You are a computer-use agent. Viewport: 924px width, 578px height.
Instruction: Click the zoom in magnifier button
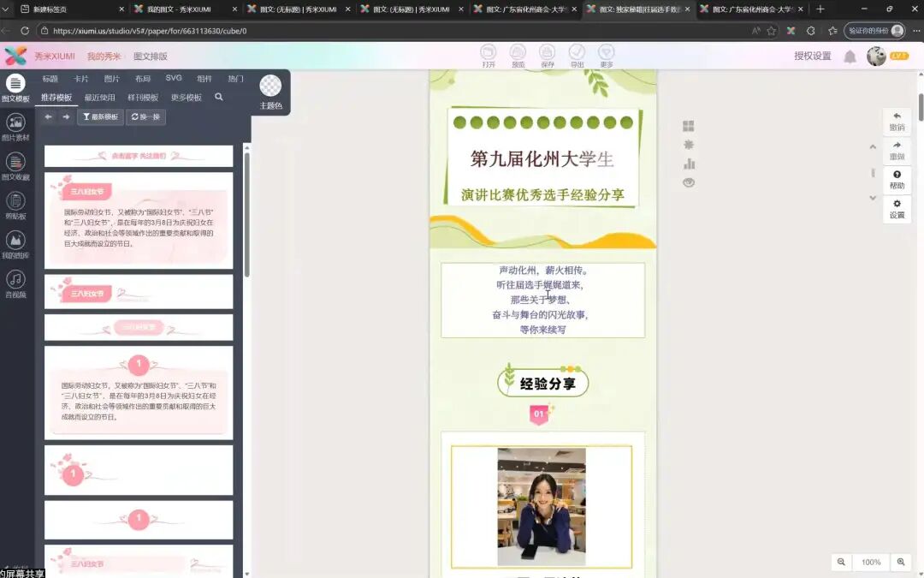[901, 562]
